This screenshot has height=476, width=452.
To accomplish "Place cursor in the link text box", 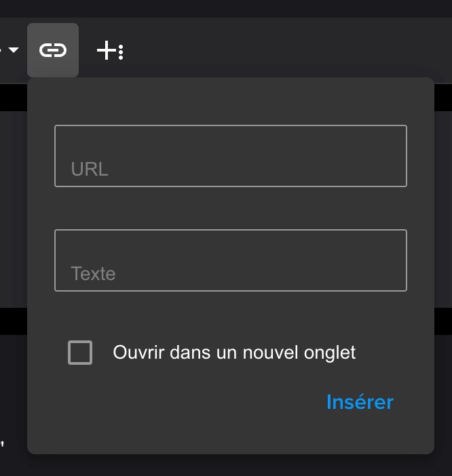I will (230, 260).
